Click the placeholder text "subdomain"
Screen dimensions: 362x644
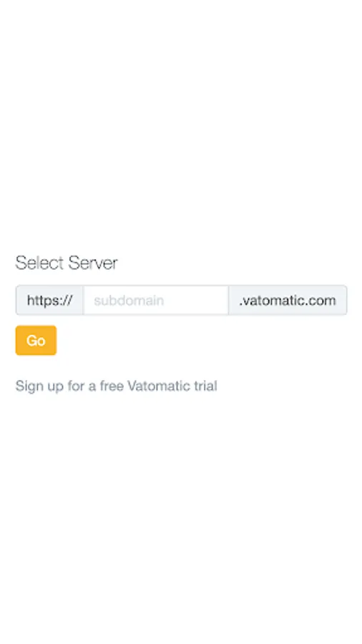coord(129,301)
